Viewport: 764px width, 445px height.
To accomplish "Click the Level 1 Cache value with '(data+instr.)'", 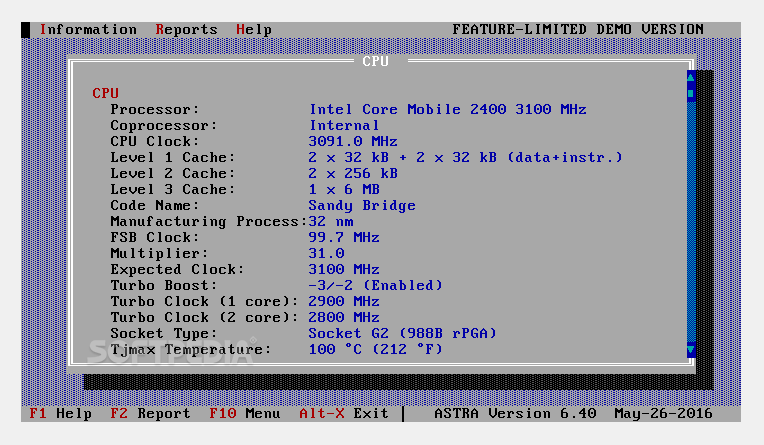I will 465,157.
